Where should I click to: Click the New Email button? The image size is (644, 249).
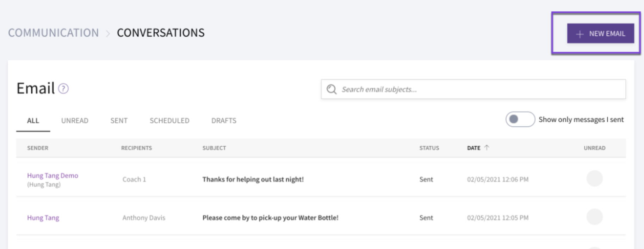600,33
